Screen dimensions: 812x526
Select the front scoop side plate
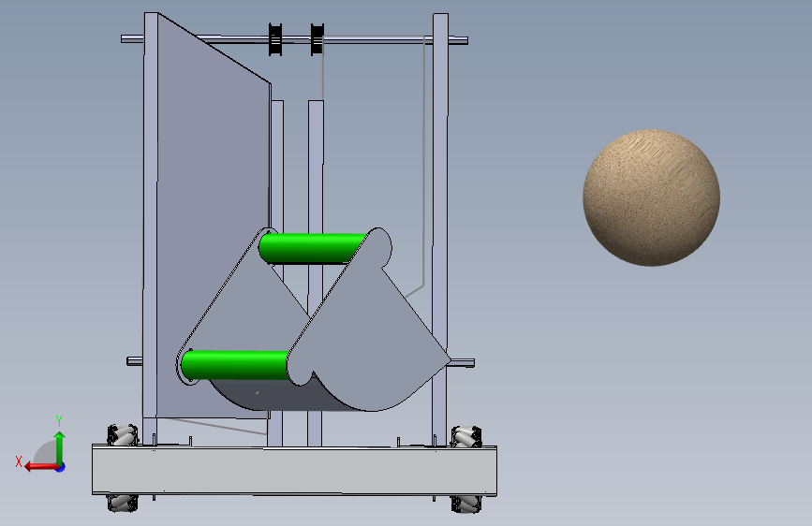coord(368,331)
